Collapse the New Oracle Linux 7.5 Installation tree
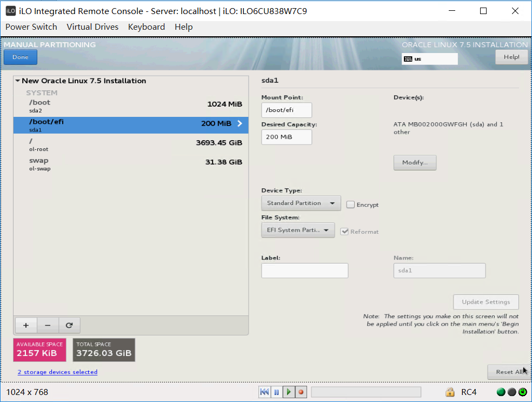 [x=17, y=81]
